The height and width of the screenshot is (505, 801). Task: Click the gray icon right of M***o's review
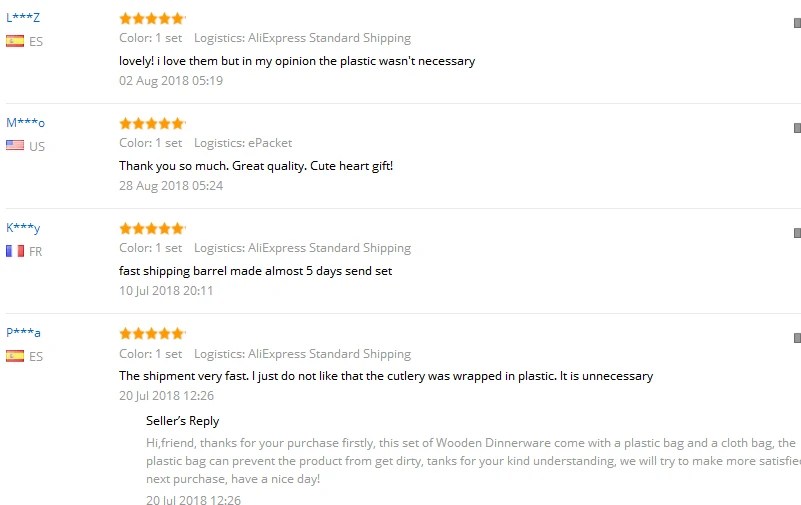pyautogui.click(x=797, y=128)
